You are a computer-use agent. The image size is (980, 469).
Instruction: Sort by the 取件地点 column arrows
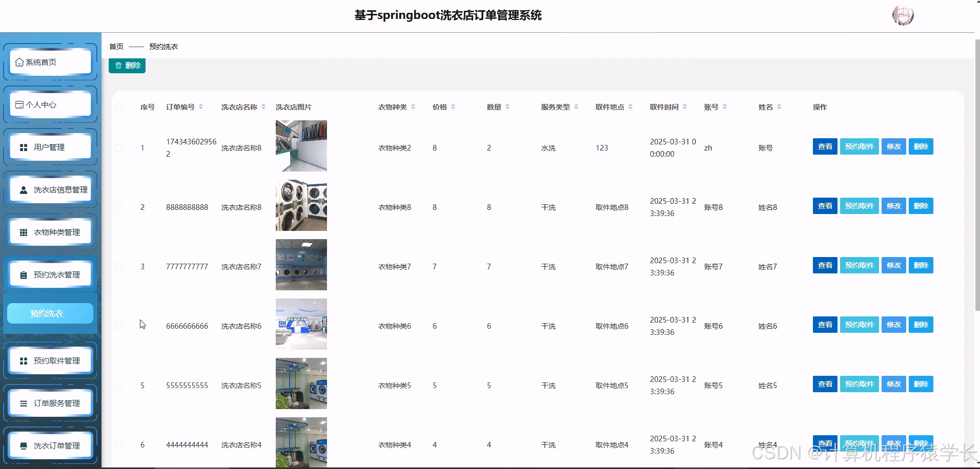[x=630, y=107]
